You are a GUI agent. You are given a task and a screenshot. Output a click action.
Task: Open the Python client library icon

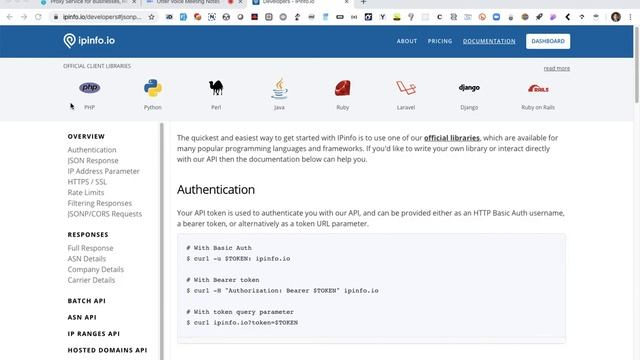pos(153,88)
